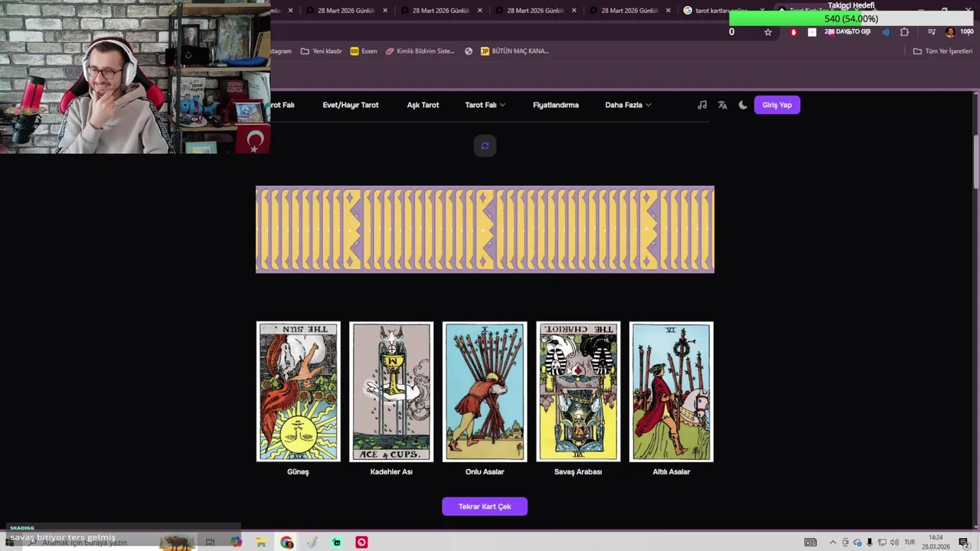Expand the Tarot Falı dropdown
This screenshot has height=551, width=980.
coord(485,105)
